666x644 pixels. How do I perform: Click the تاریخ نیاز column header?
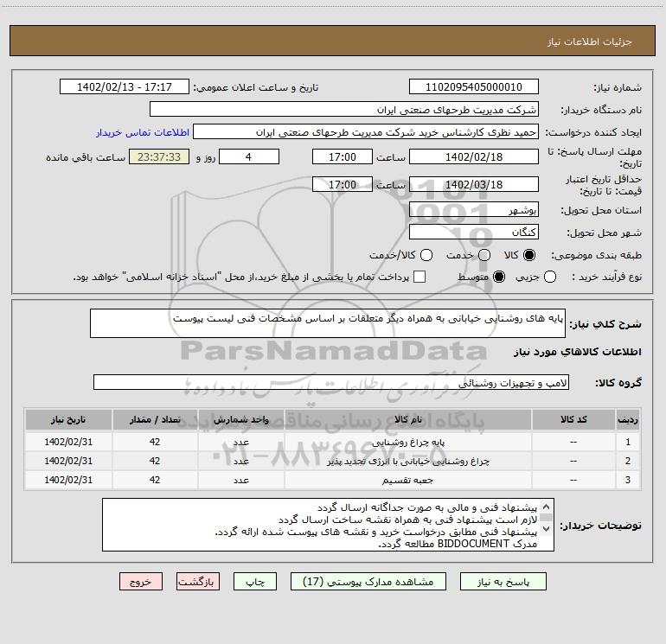point(68,419)
